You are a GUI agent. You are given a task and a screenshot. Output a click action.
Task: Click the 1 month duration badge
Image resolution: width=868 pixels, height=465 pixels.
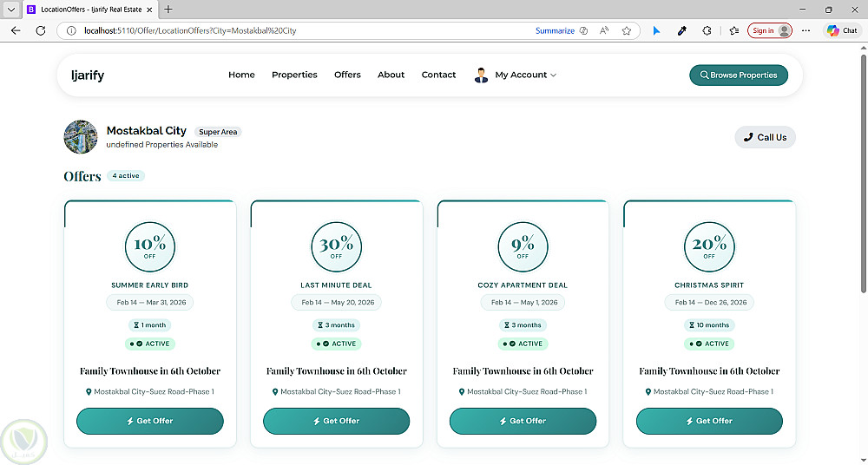[150, 325]
